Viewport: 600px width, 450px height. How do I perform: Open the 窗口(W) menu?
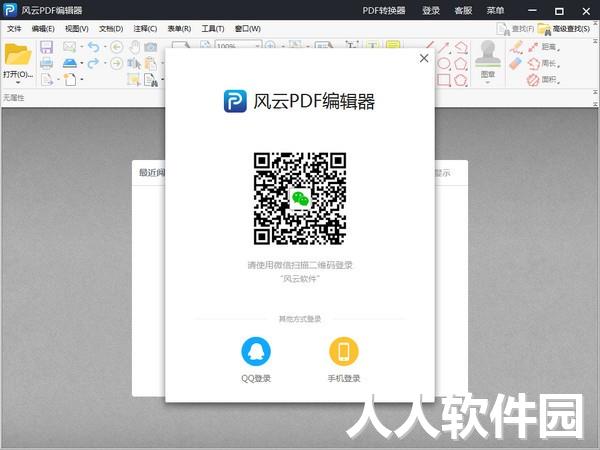point(248,29)
